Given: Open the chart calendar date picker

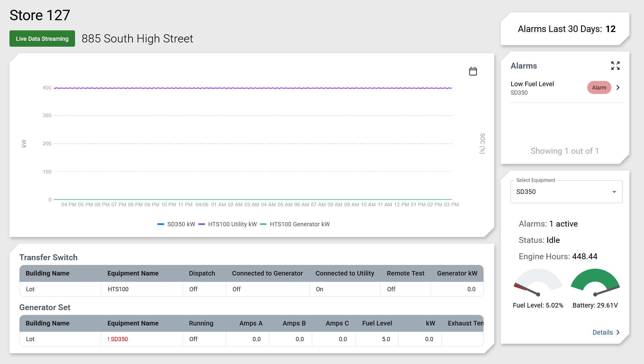Looking at the screenshot, I should pos(473,71).
